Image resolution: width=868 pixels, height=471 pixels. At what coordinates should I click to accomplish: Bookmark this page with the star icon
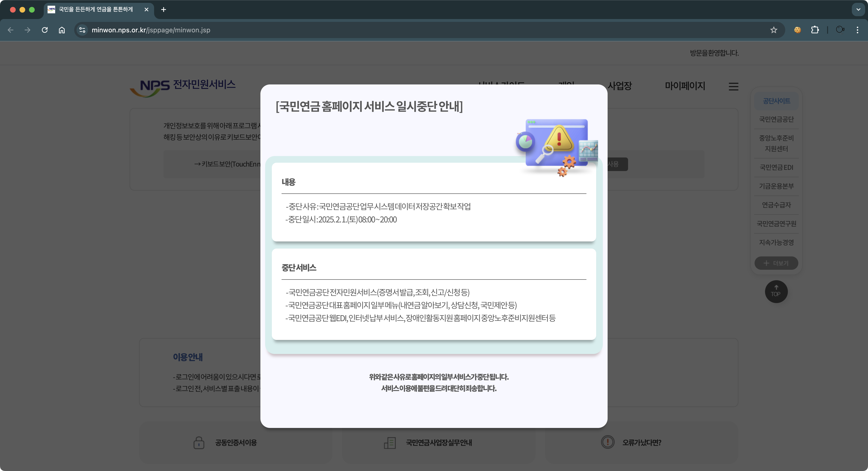pyautogui.click(x=774, y=30)
